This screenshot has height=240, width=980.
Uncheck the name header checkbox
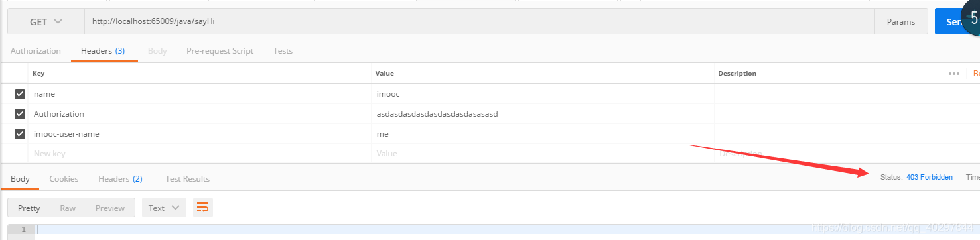20,94
